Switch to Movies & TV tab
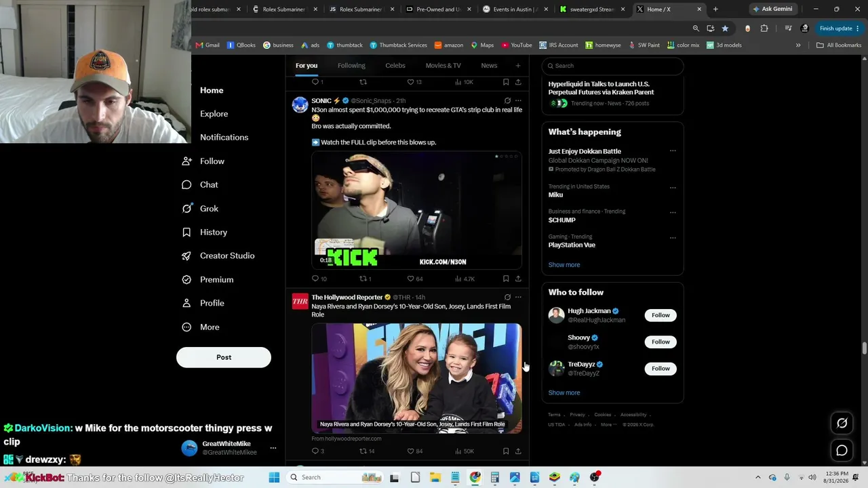 (x=443, y=66)
